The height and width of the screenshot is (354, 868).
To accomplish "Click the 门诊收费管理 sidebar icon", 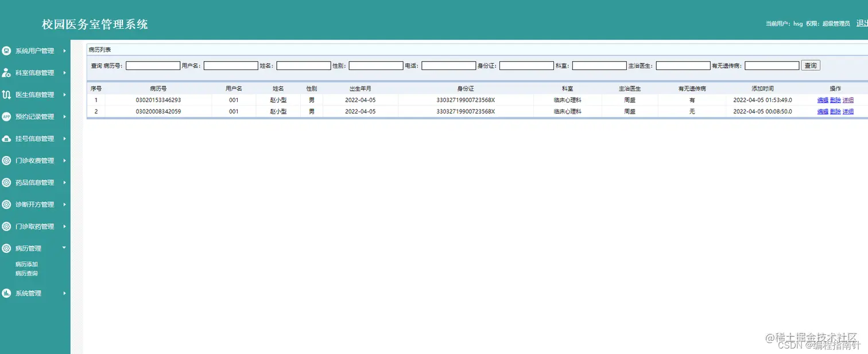I will (x=7, y=161).
